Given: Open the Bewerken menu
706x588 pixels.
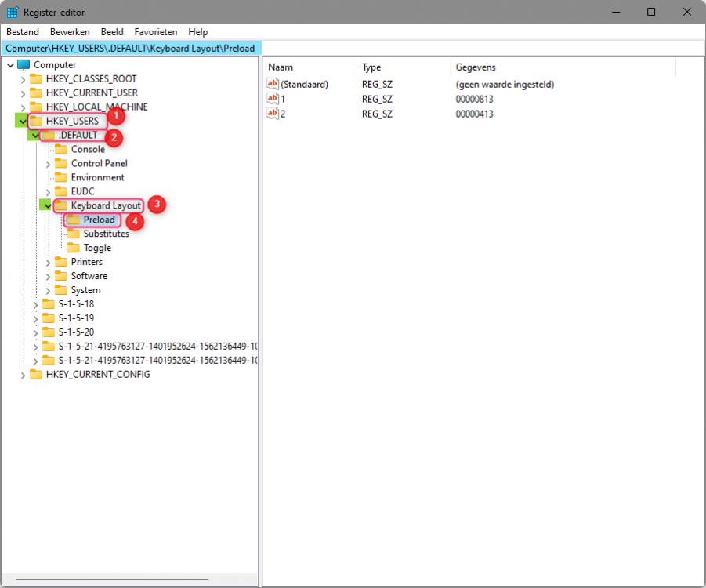Looking at the screenshot, I should 70,32.
